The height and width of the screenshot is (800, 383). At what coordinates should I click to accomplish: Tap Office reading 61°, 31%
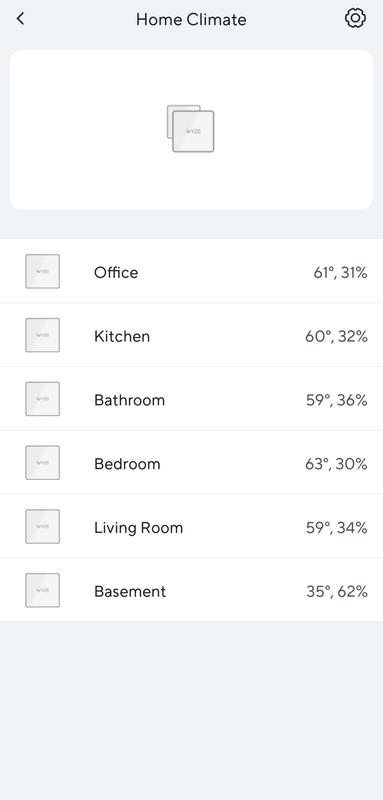click(x=340, y=272)
